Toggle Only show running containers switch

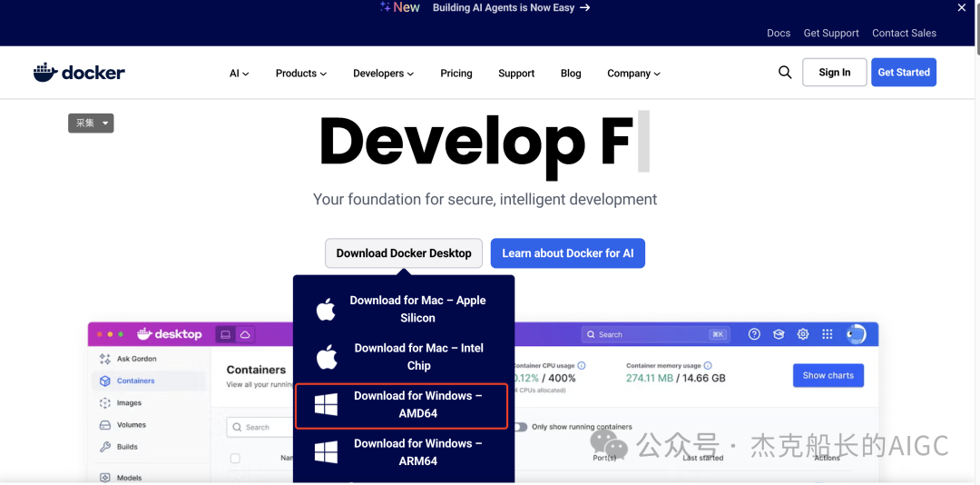click(x=521, y=427)
